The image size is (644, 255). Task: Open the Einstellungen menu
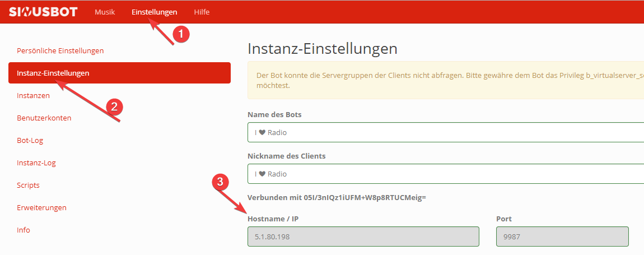point(154,12)
